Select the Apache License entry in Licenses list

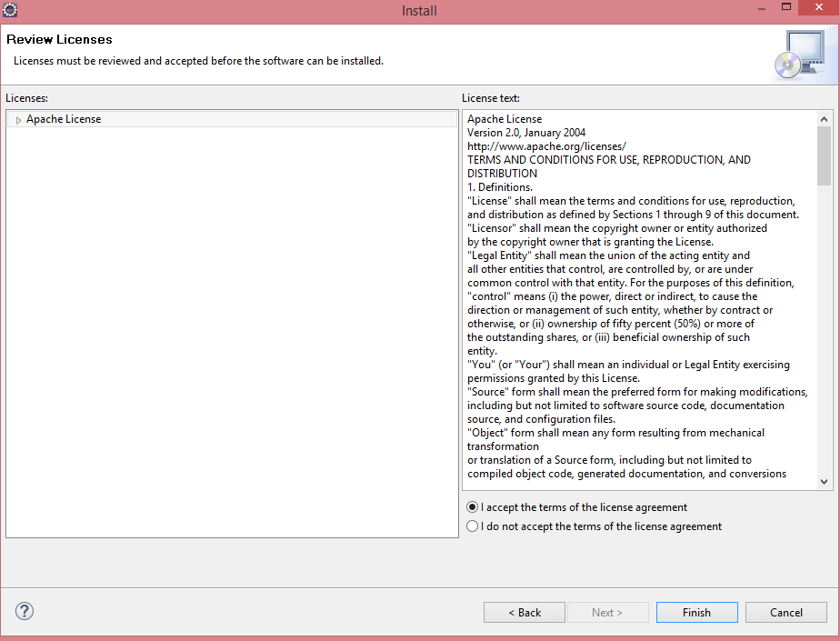232,119
